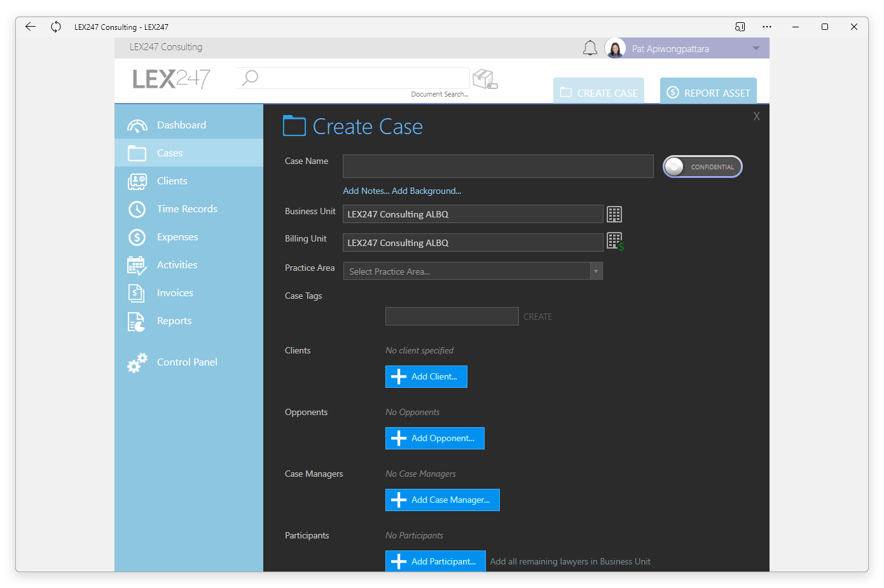This screenshot has height=588, width=884.
Task: Click the 'No Opponents' text
Action: (412, 412)
